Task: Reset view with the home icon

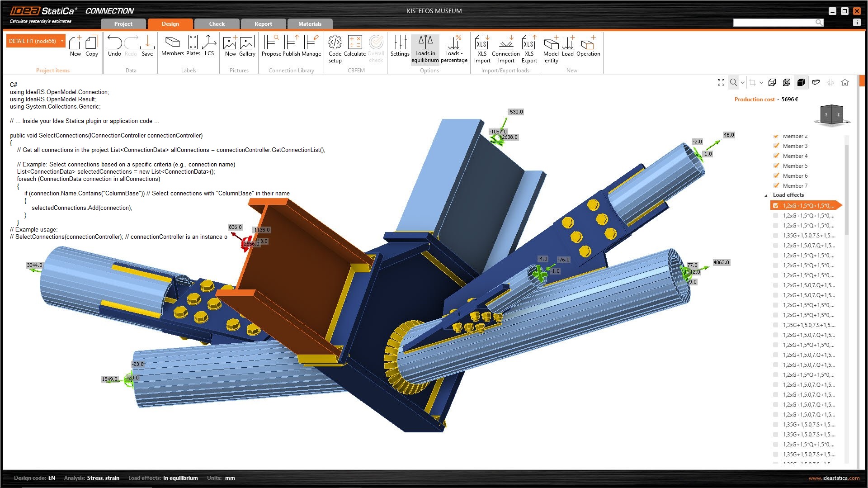Action: [x=844, y=82]
